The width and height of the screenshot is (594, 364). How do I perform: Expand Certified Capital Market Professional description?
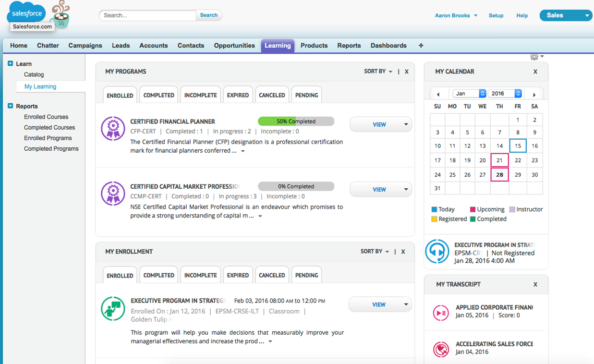coord(260,216)
